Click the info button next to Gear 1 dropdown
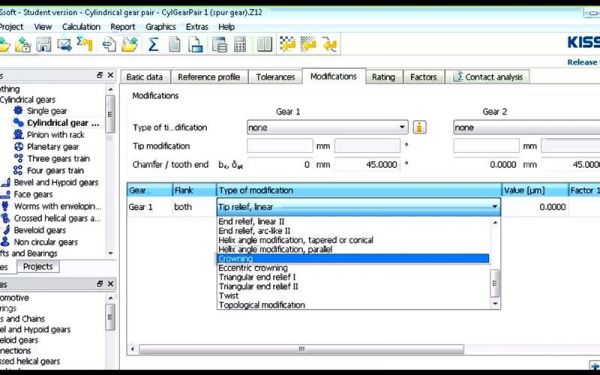Viewport: 600px width, 375px height. (x=419, y=127)
